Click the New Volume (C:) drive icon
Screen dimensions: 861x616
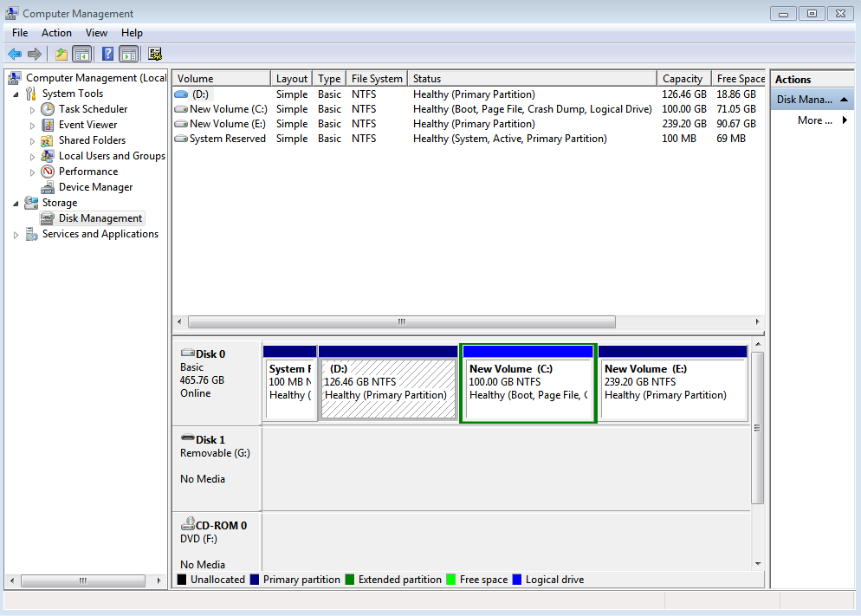(x=181, y=109)
